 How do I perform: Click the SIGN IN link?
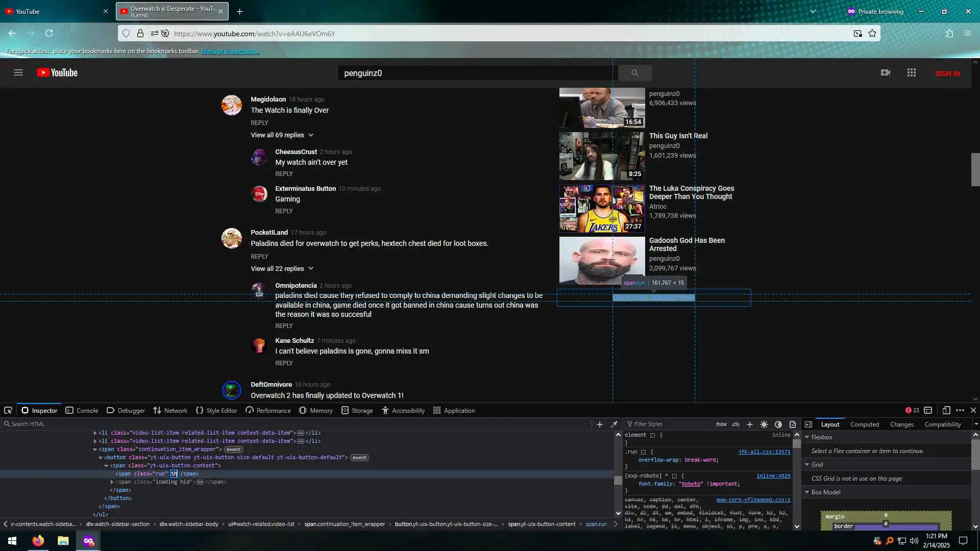click(947, 73)
